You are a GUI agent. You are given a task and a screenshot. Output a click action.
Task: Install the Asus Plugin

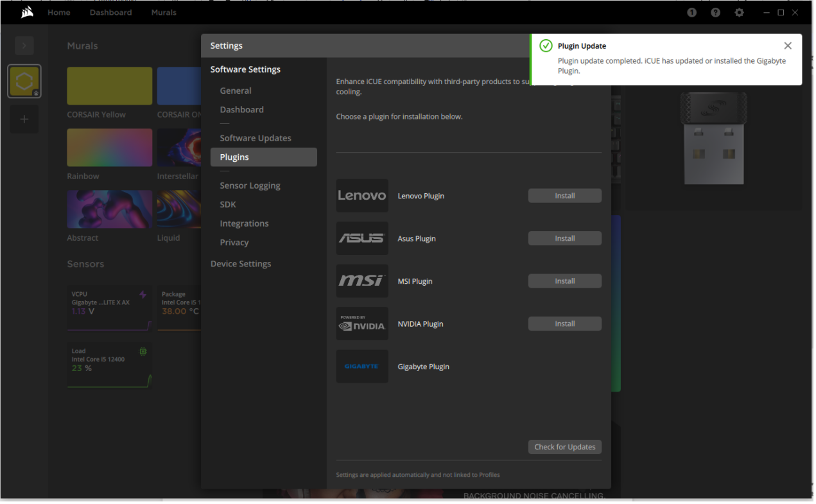coord(565,238)
